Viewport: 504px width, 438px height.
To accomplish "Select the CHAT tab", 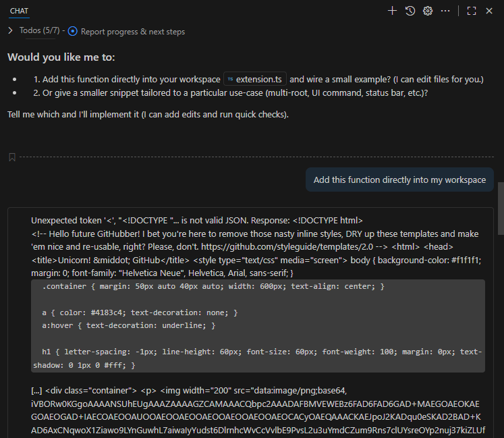I will [19, 11].
